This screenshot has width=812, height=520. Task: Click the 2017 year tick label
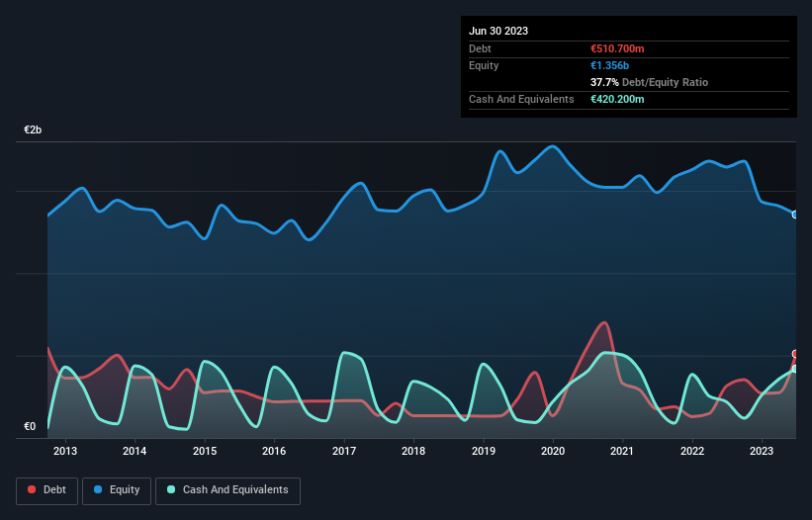point(344,452)
